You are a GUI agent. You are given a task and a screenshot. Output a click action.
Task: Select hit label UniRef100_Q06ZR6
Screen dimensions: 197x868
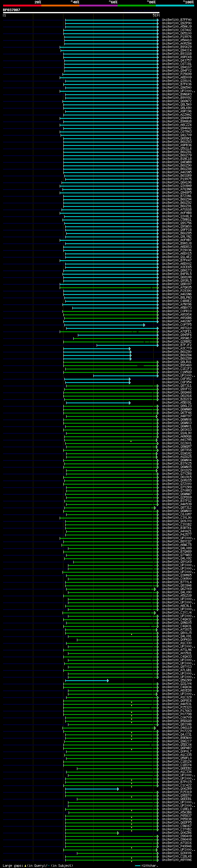pyautogui.click(x=177, y=833)
